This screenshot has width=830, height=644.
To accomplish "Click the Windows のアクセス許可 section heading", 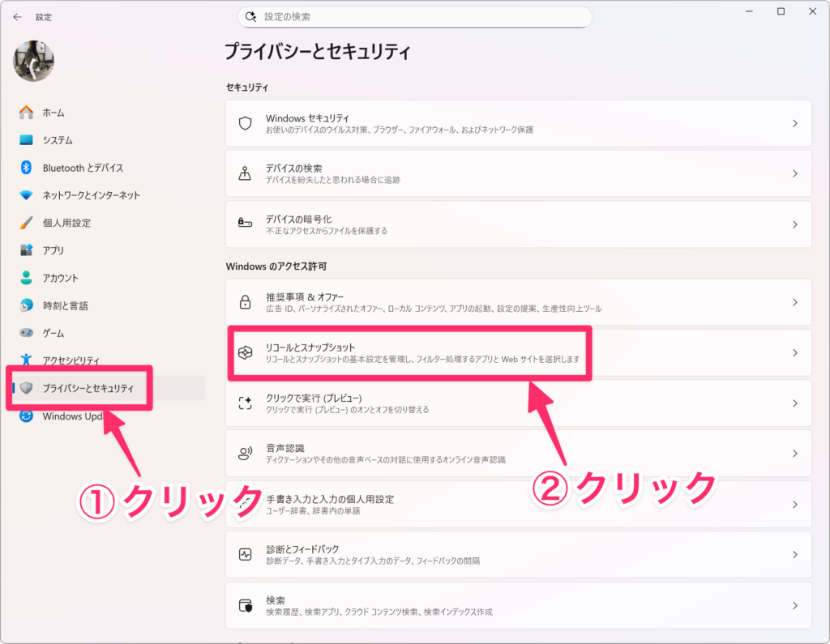I will pyautogui.click(x=276, y=267).
